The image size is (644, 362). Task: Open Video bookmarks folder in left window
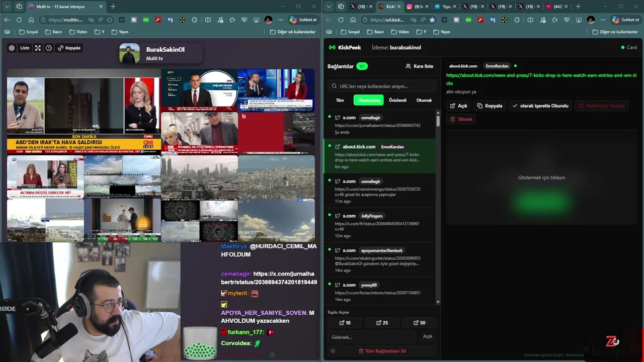[x=78, y=32]
